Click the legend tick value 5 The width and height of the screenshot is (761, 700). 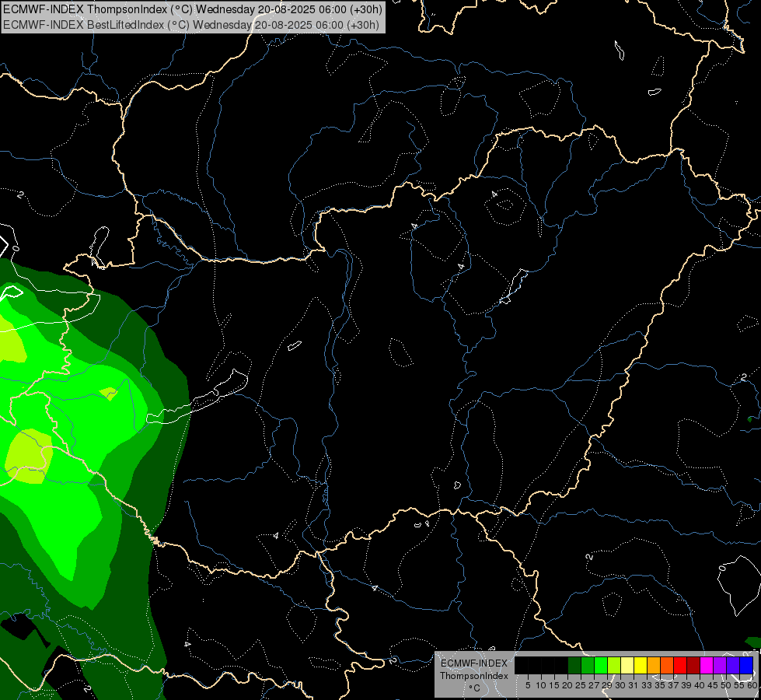528,685
